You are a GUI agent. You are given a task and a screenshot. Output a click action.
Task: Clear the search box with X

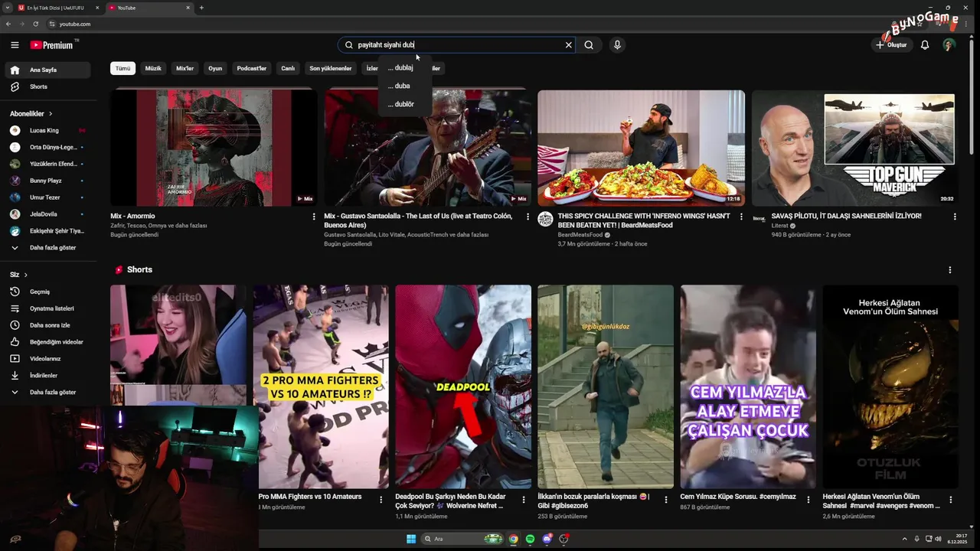pos(568,45)
